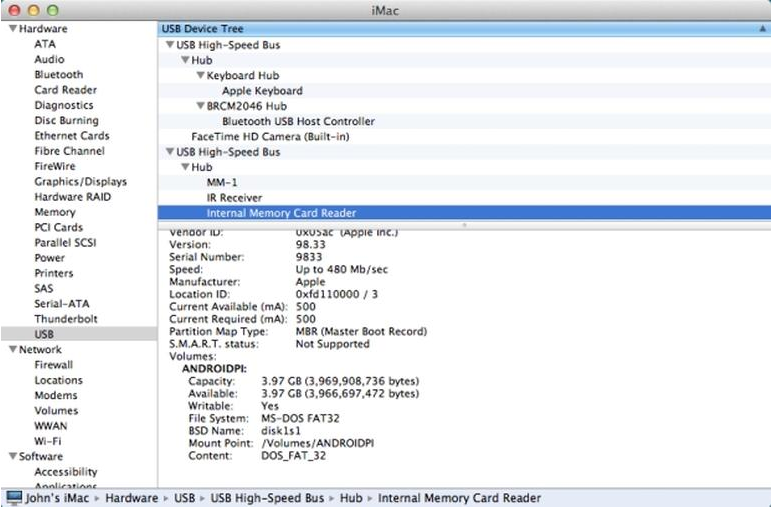Click the MS-DOS FAT32 file system value
This screenshot has width=772, height=507.
pos(300,418)
